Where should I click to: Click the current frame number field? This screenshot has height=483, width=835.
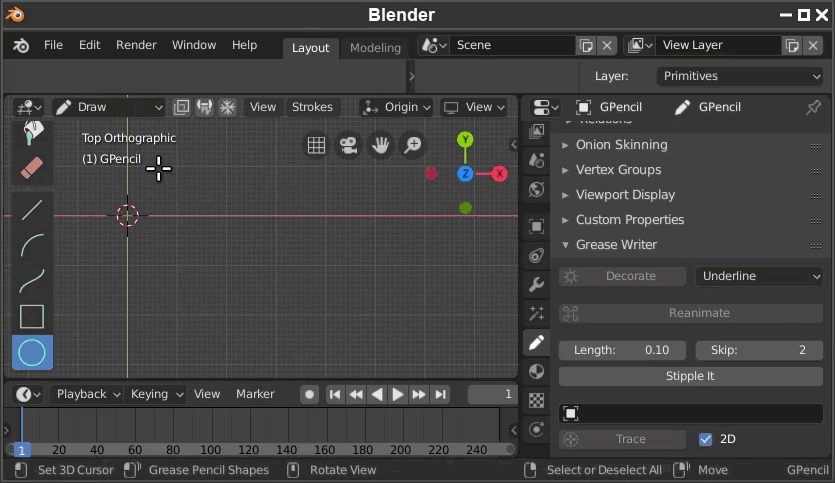493,394
